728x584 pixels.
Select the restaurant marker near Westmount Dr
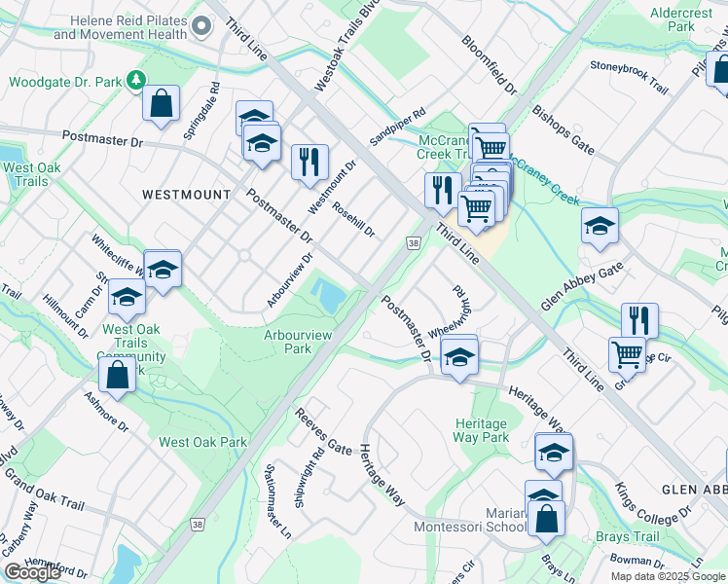click(309, 164)
